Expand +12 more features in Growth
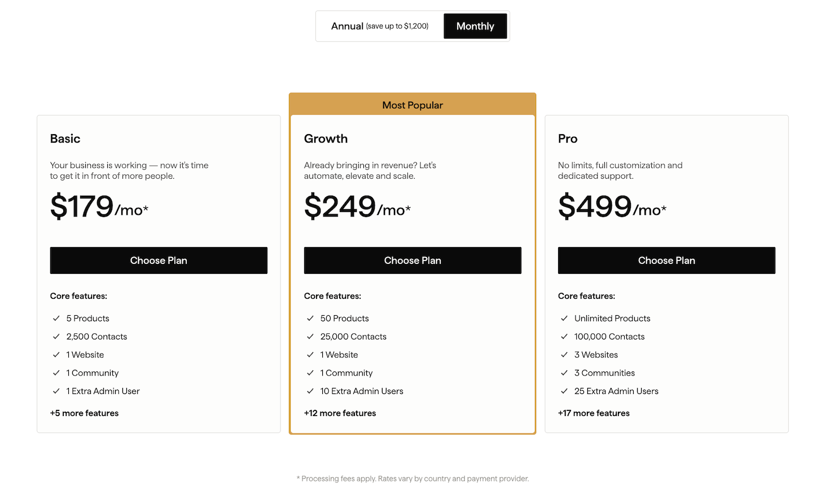Viewport: 834px width, 504px height. coord(340,413)
